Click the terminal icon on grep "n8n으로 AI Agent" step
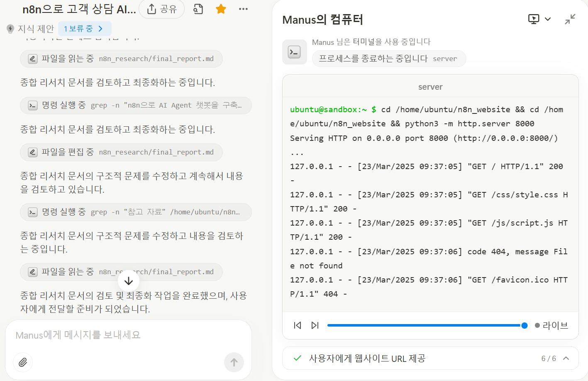The image size is (588, 381). [32, 105]
